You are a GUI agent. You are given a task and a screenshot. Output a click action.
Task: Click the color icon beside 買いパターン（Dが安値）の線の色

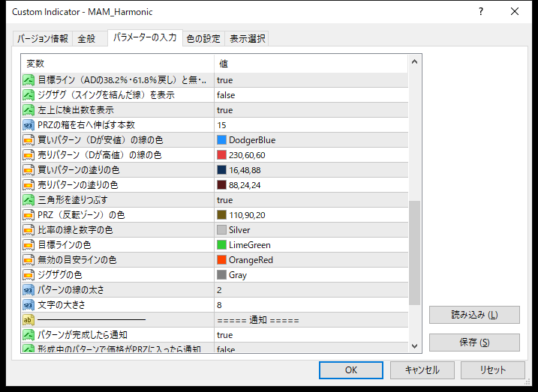pyautogui.click(x=29, y=140)
